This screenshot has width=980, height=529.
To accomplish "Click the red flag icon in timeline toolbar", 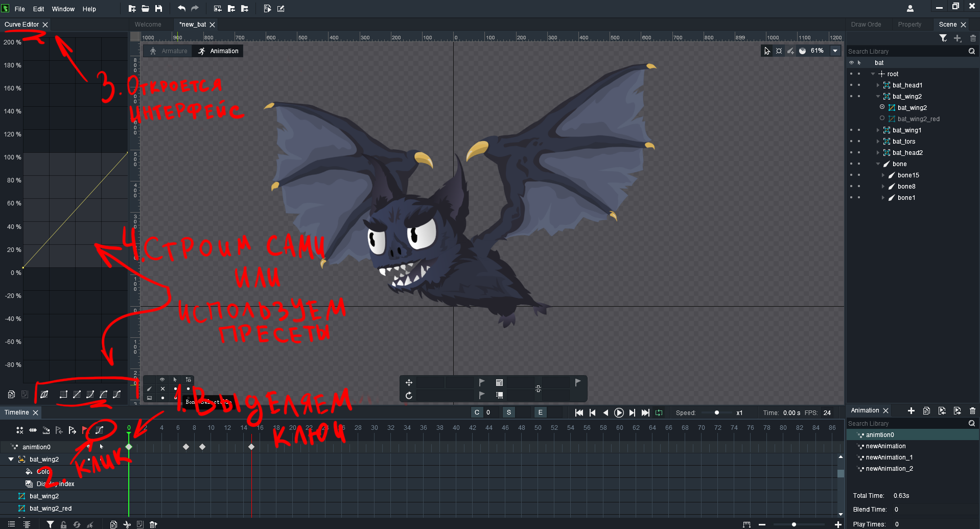I will pyautogui.click(x=85, y=430).
